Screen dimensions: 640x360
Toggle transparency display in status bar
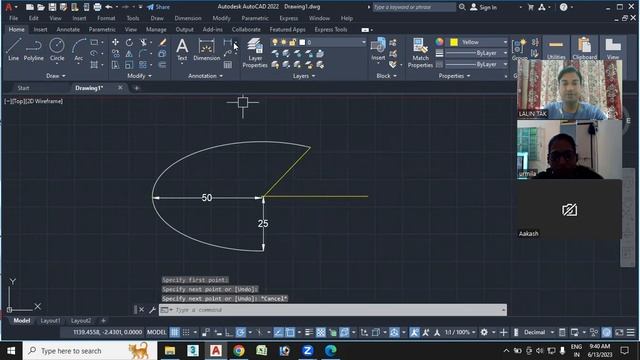coord(321,332)
